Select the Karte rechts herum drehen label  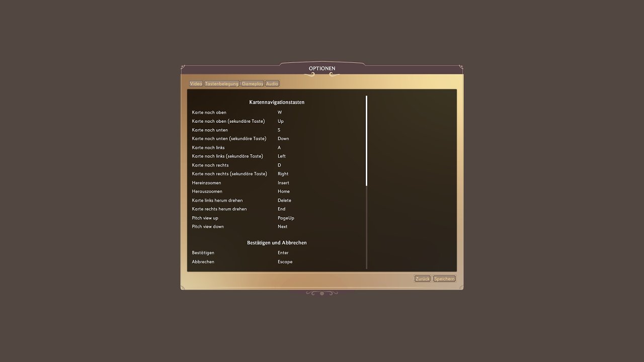219,209
